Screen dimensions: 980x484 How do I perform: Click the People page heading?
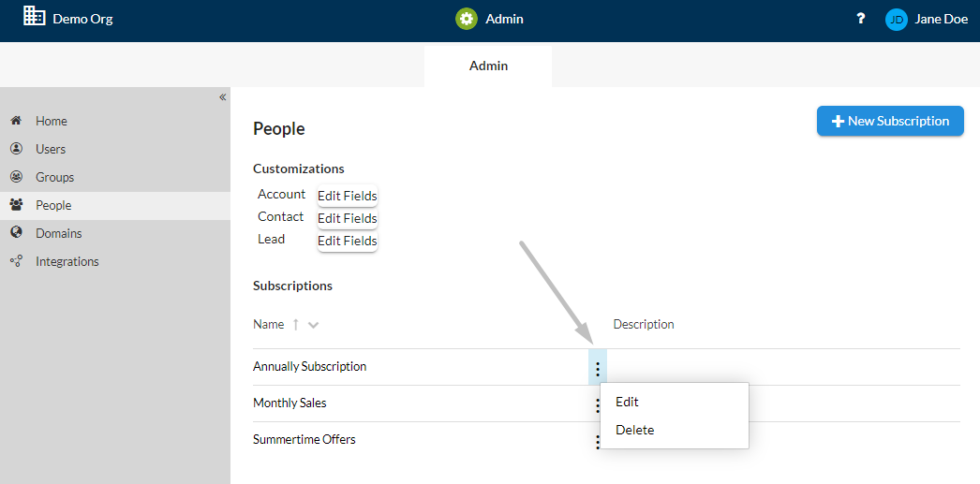pos(279,129)
